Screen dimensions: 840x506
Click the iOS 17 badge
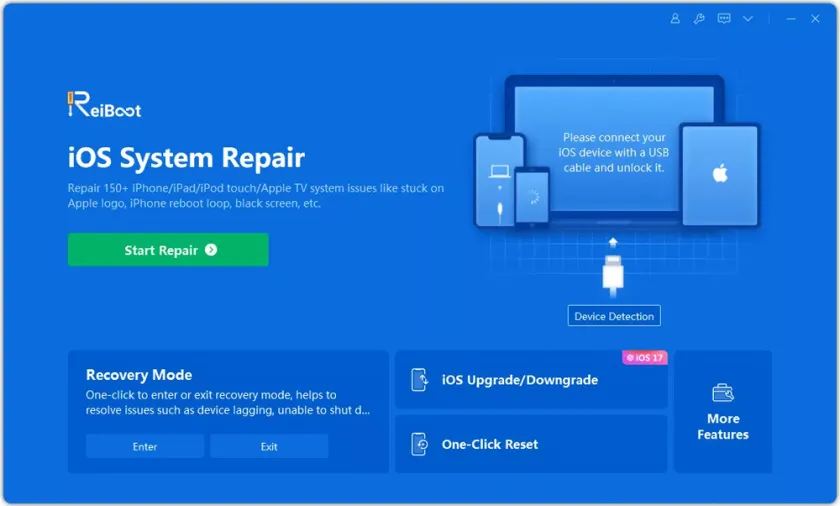(644, 358)
